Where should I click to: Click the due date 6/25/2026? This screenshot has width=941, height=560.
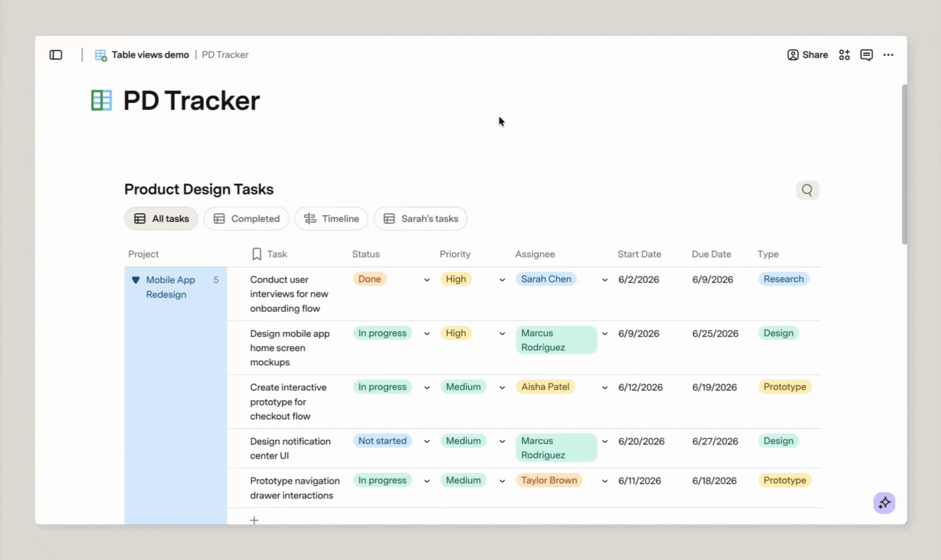(715, 333)
